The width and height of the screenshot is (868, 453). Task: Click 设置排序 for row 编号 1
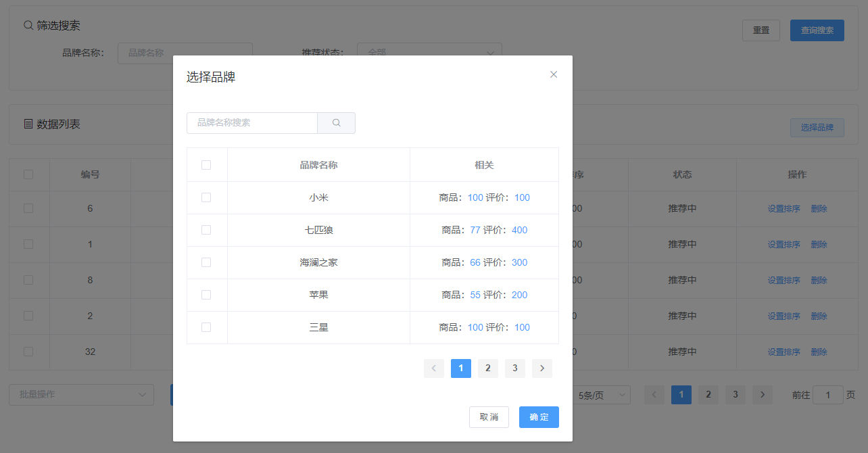pos(783,245)
